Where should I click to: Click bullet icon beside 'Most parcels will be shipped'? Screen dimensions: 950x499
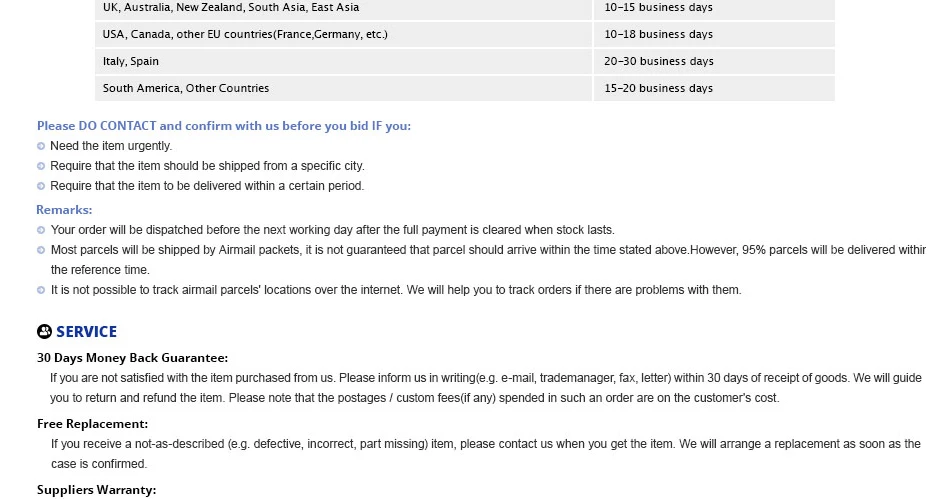pos(41,250)
